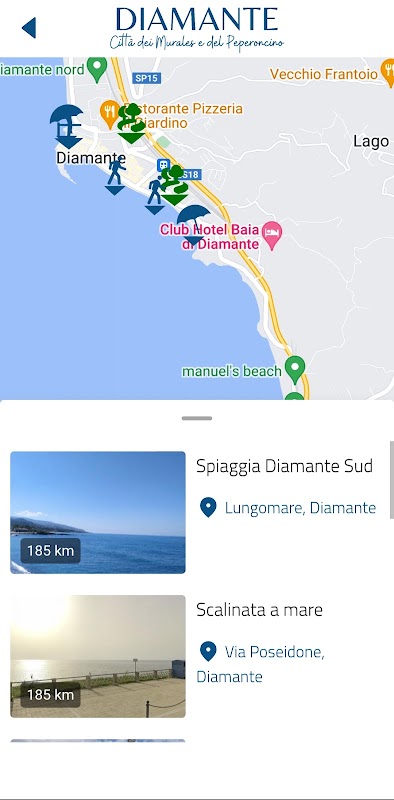Viewport: 394px width, 800px height.
Task: Click the Vecchio Frantoio restaurant pin
Action: [x=389, y=73]
